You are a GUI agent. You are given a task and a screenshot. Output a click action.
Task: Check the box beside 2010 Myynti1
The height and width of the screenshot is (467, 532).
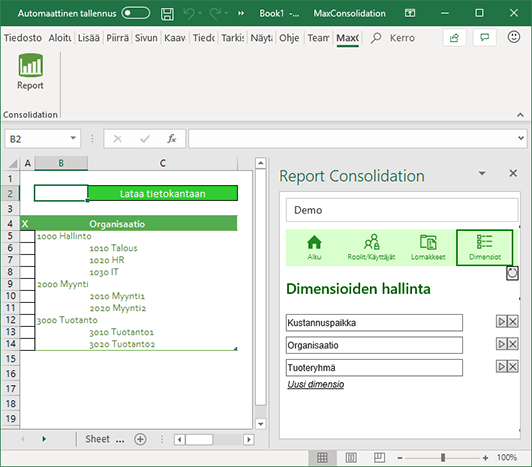coord(27,296)
